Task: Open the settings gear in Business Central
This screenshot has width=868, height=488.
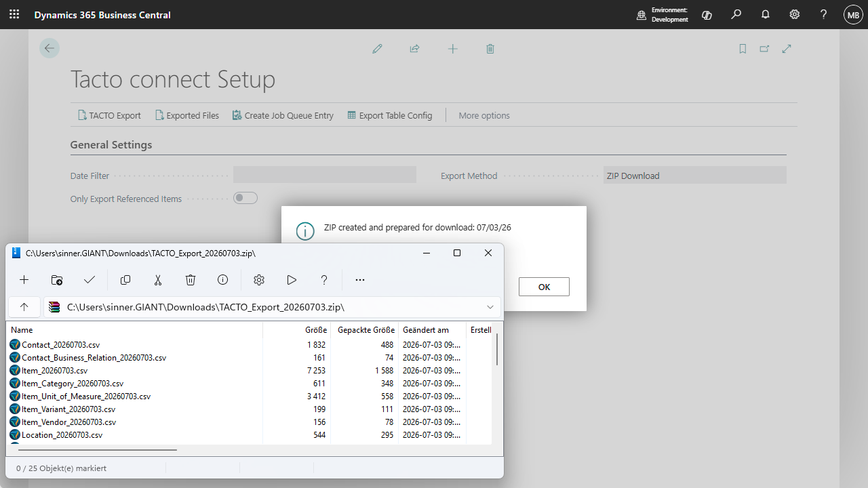Action: point(794,14)
